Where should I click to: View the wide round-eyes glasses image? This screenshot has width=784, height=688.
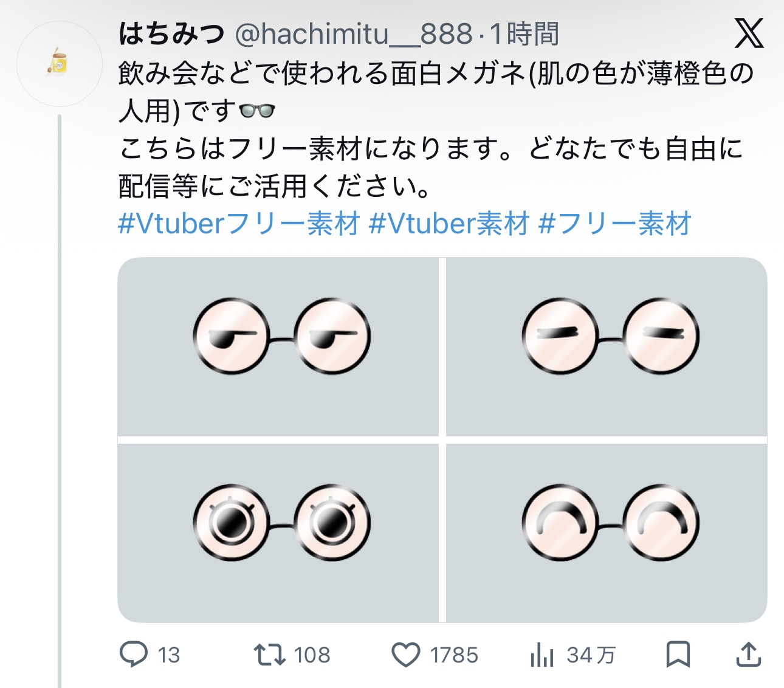278,532
